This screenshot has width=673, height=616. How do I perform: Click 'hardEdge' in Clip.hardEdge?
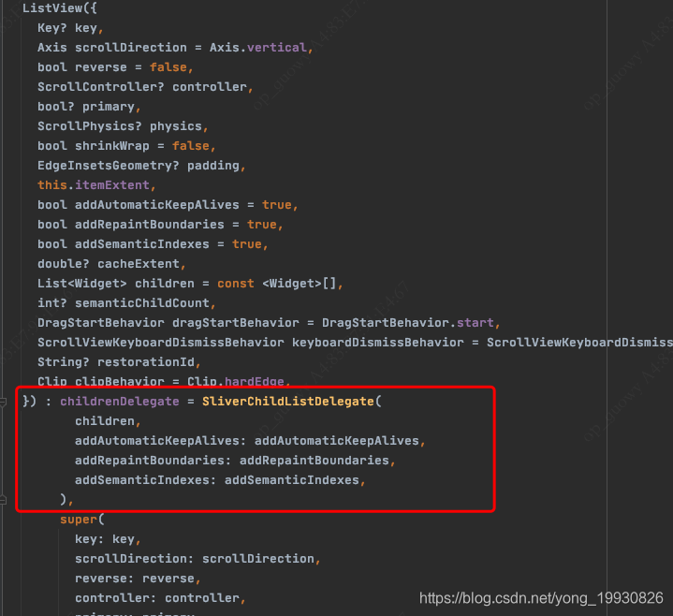(x=254, y=382)
